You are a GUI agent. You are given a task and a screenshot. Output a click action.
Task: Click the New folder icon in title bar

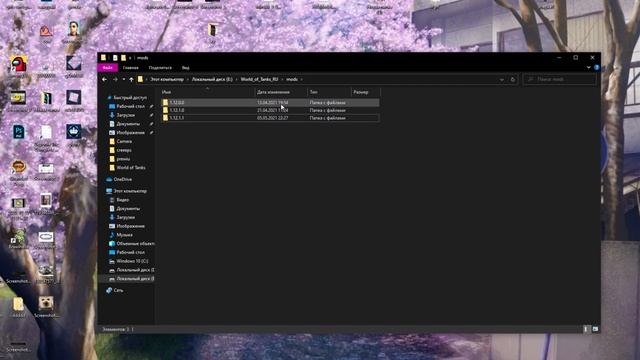point(123,58)
